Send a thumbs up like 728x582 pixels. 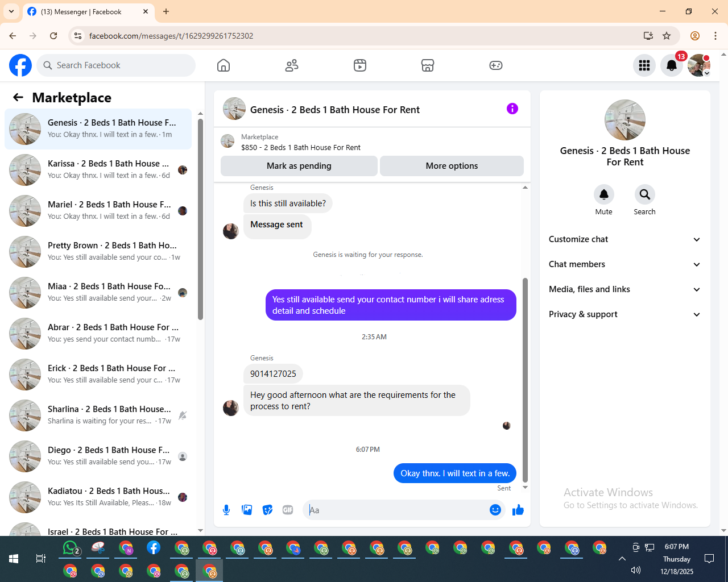(x=518, y=510)
